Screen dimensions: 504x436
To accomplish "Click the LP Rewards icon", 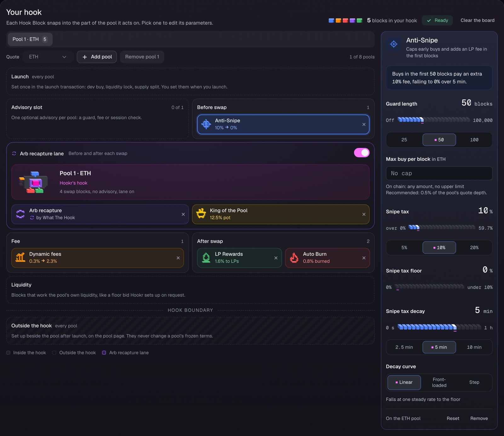I will [206, 258].
